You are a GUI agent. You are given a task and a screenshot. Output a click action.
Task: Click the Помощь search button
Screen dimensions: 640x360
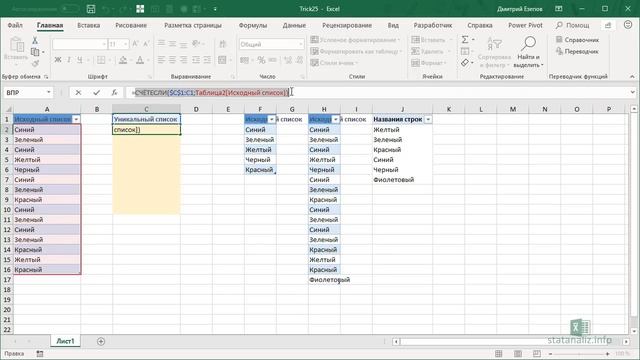(573, 25)
